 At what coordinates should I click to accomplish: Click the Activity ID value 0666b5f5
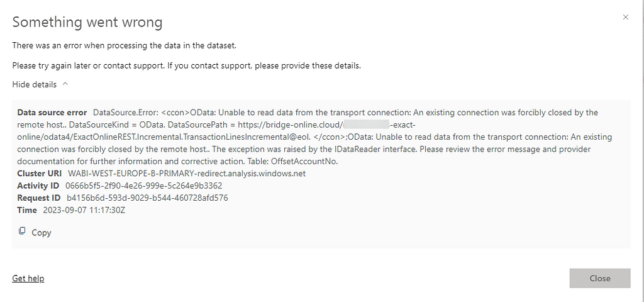pyautogui.click(x=144, y=186)
